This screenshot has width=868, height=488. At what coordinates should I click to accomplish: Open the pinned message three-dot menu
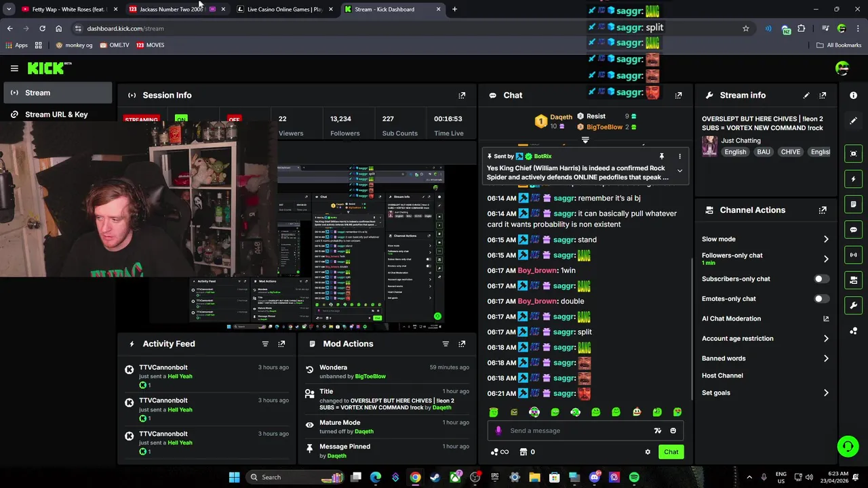click(x=679, y=157)
